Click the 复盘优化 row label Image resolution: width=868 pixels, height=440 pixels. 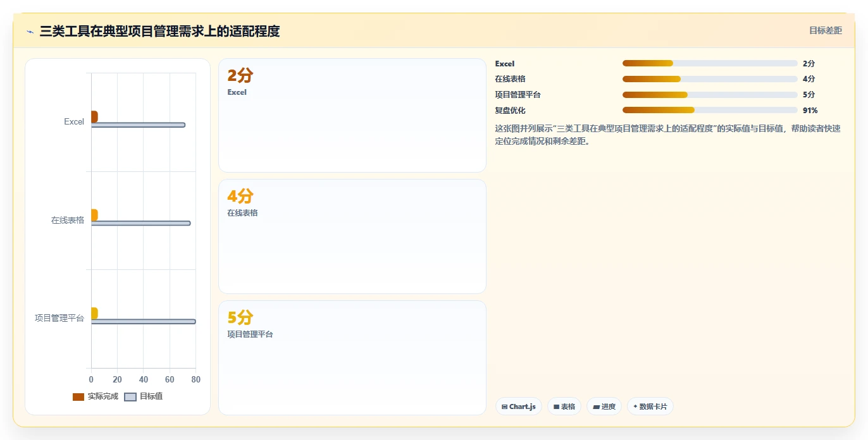click(510, 111)
